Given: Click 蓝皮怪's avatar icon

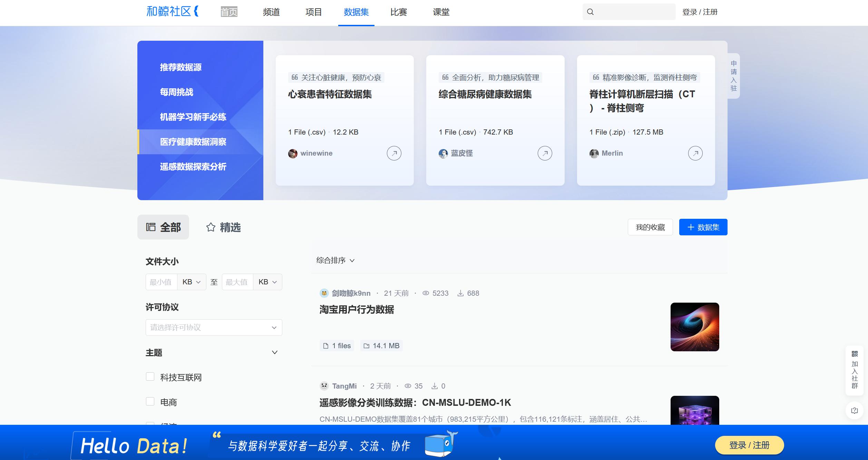Looking at the screenshot, I should click(x=443, y=154).
